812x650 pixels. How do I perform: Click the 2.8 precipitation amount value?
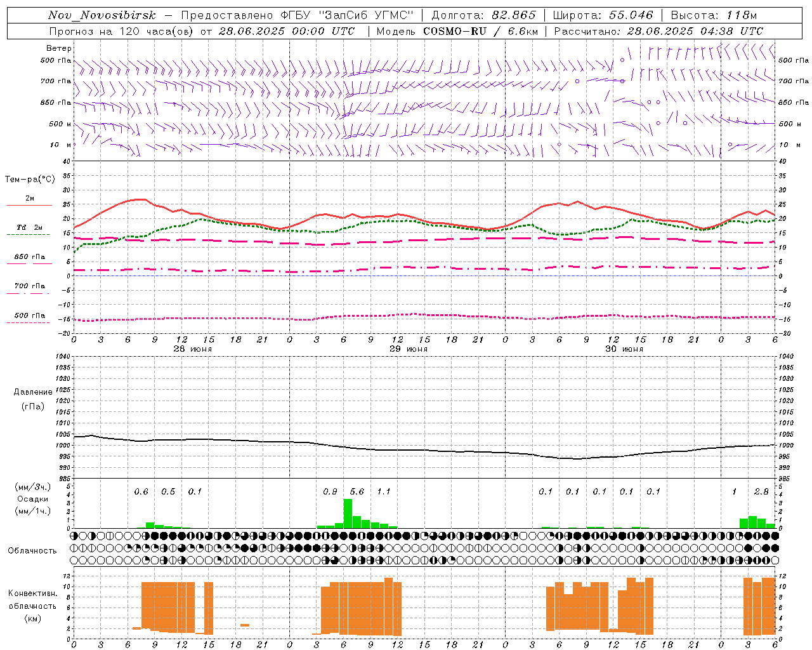(x=761, y=491)
